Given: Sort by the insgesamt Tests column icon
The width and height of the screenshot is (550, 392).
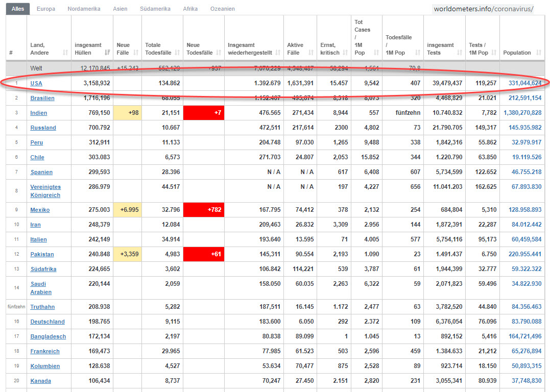Looking at the screenshot, I should pyautogui.click(x=459, y=53).
